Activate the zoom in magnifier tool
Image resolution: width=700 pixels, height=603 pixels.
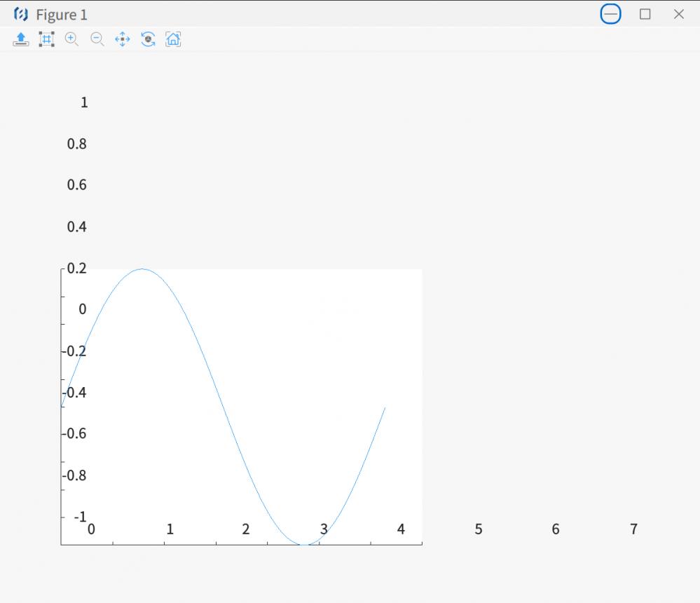(x=71, y=39)
